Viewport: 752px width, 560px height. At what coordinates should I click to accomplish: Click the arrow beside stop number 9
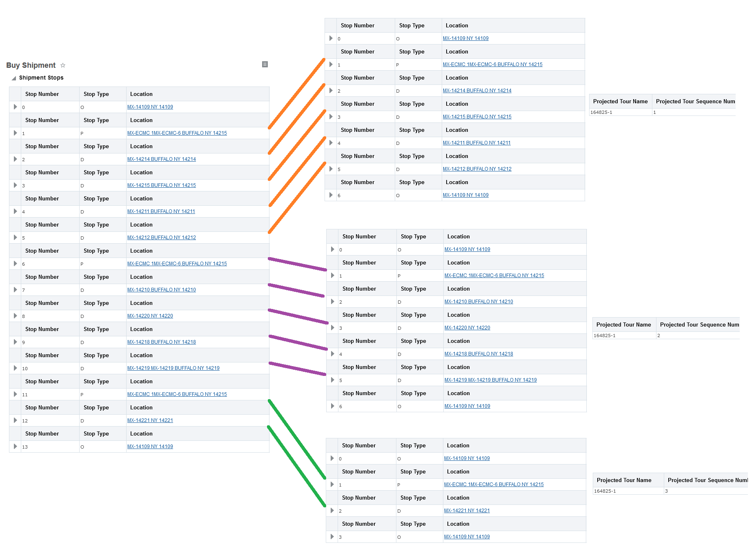pos(16,342)
